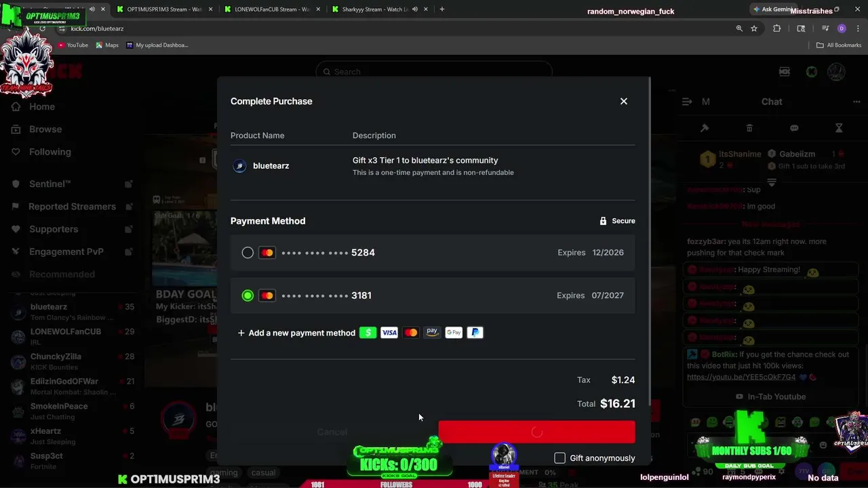Open the xHeartz channel in Recommended
Image resolution: width=868 pixels, height=488 pixels.
pos(71,436)
